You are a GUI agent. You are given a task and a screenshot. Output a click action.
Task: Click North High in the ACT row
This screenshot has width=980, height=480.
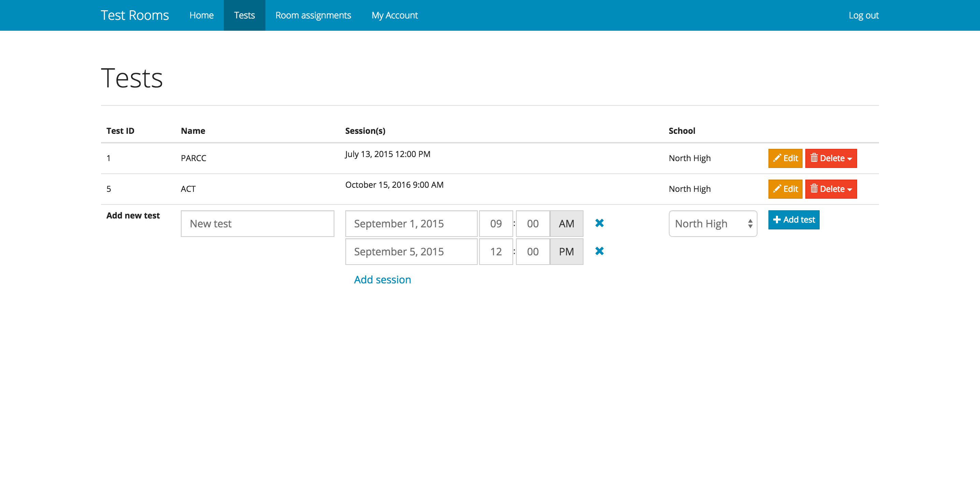pyautogui.click(x=690, y=189)
